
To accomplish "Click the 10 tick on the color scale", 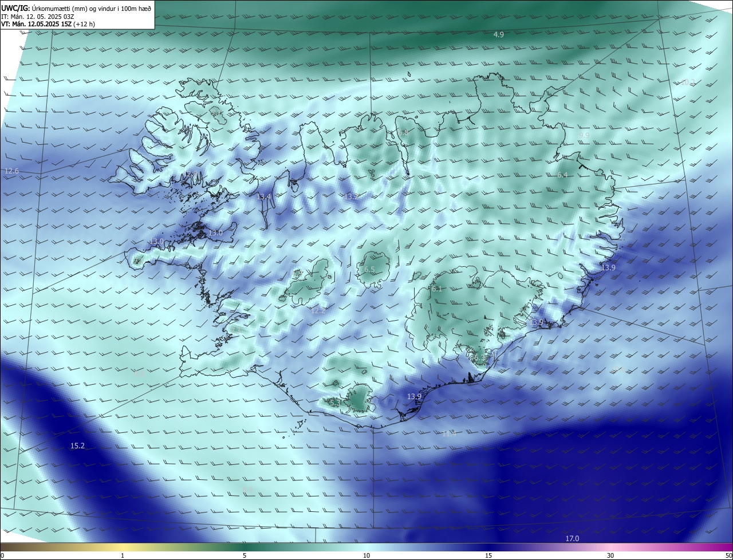I will click(366, 555).
